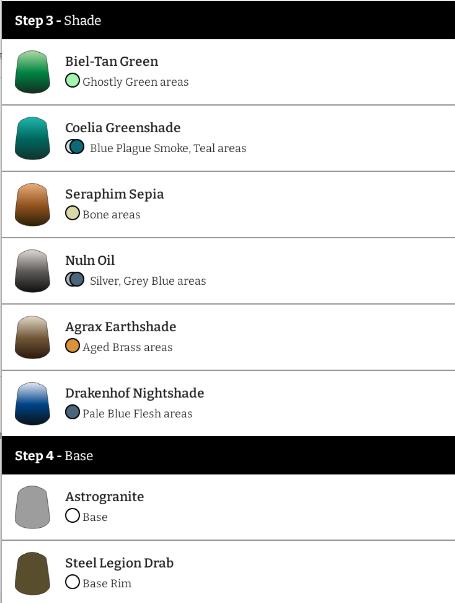Collapse the Step 3 - Shade header
455x603 pixels.
click(x=228, y=20)
